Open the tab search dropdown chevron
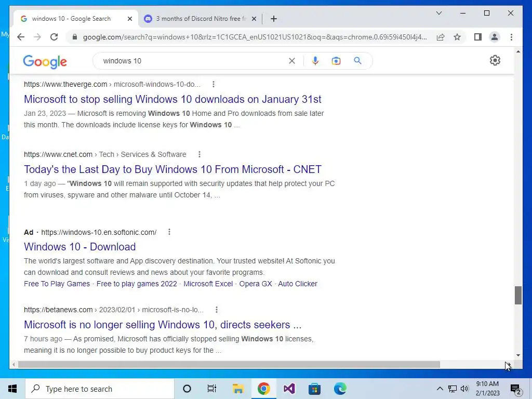532x399 pixels. point(438,13)
